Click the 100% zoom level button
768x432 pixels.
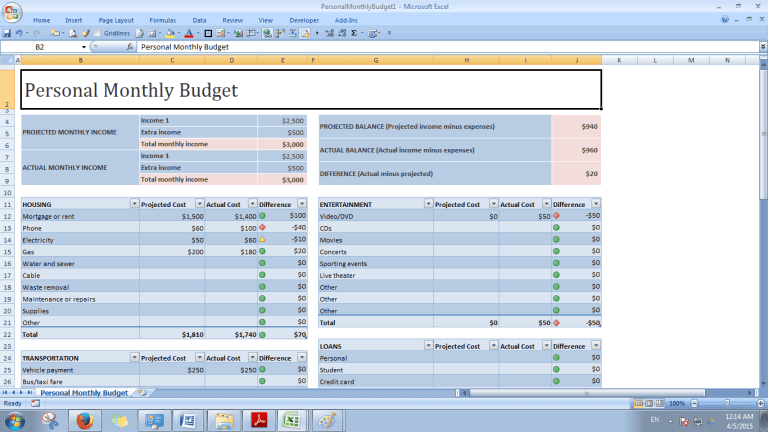(x=677, y=404)
